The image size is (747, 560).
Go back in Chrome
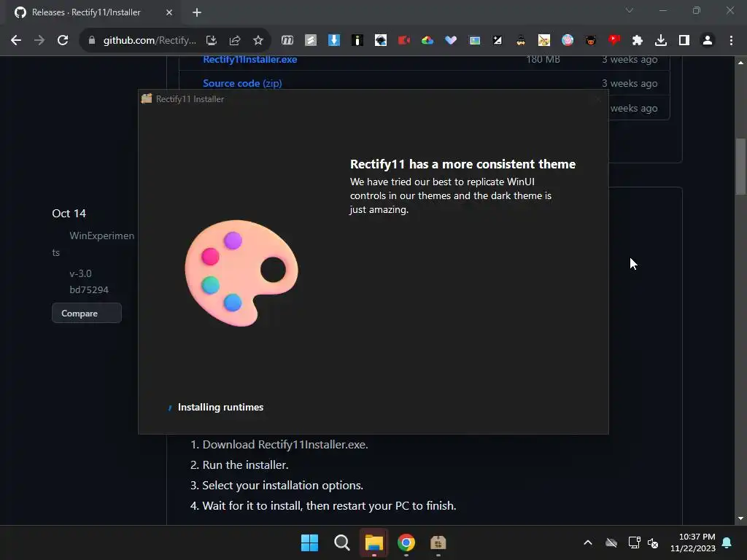tap(16, 41)
